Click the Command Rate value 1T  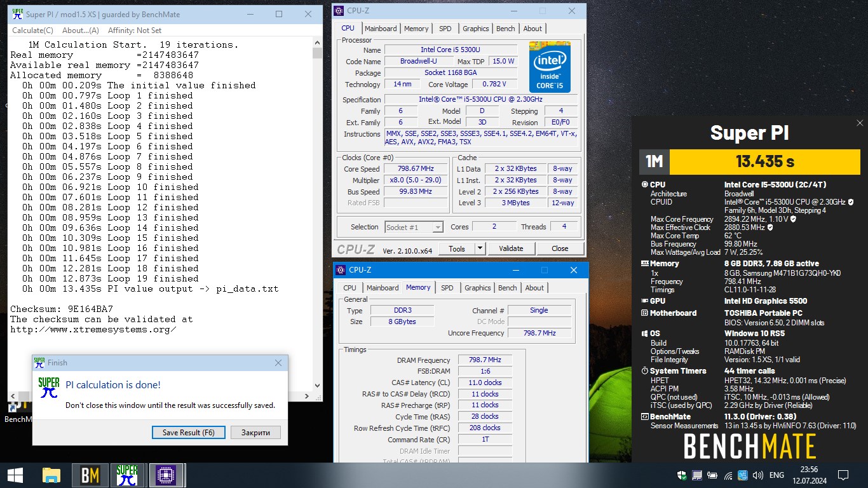point(485,440)
